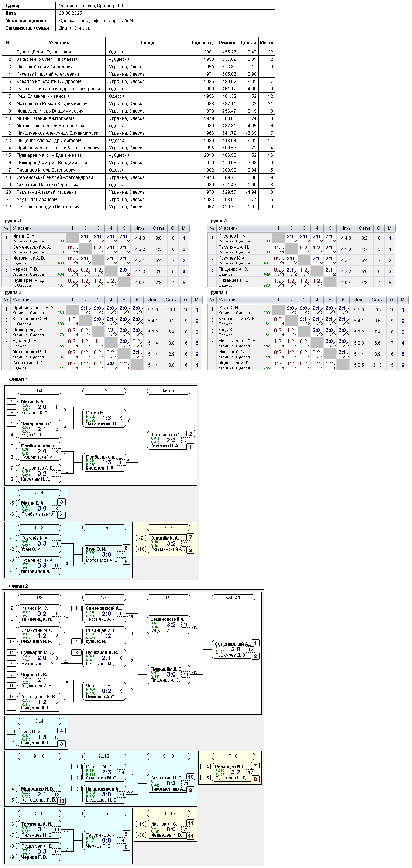
Task: Click the 11...12 placement round label
Action: coord(169,813)
